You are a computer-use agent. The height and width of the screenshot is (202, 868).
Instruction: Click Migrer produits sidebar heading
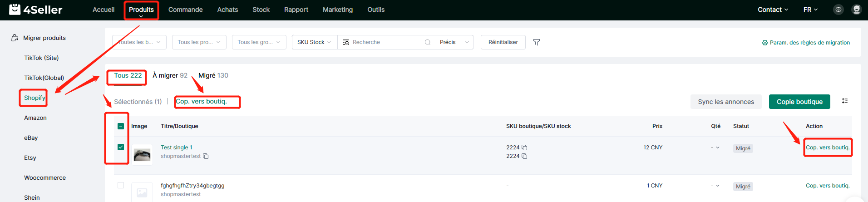coord(44,38)
